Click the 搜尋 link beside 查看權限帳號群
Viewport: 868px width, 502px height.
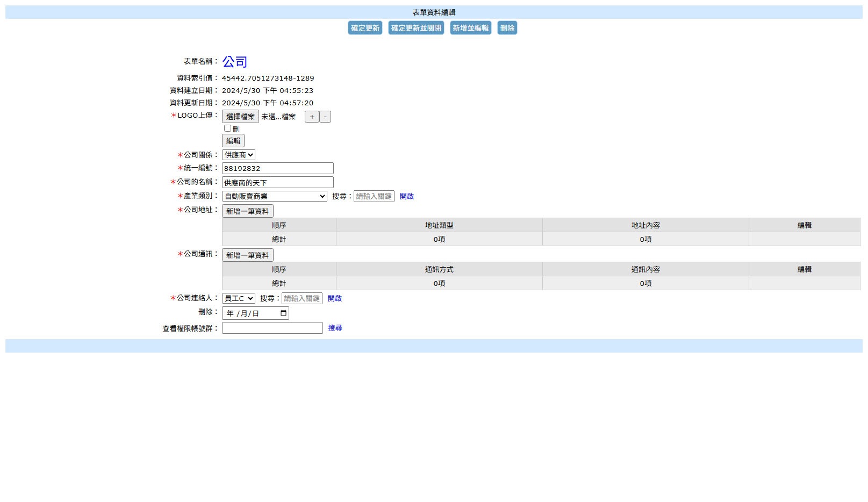tap(335, 328)
